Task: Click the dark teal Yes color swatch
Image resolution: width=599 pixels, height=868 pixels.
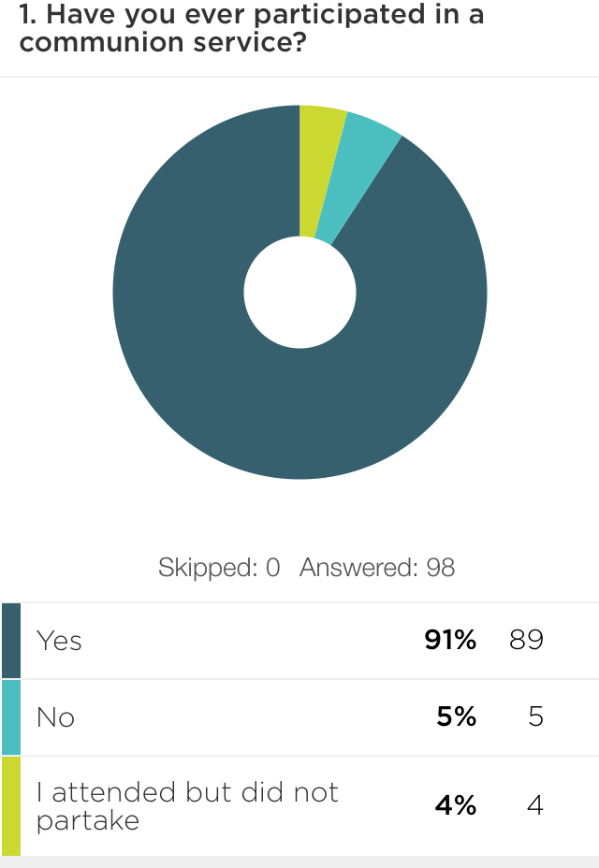Action: point(11,641)
